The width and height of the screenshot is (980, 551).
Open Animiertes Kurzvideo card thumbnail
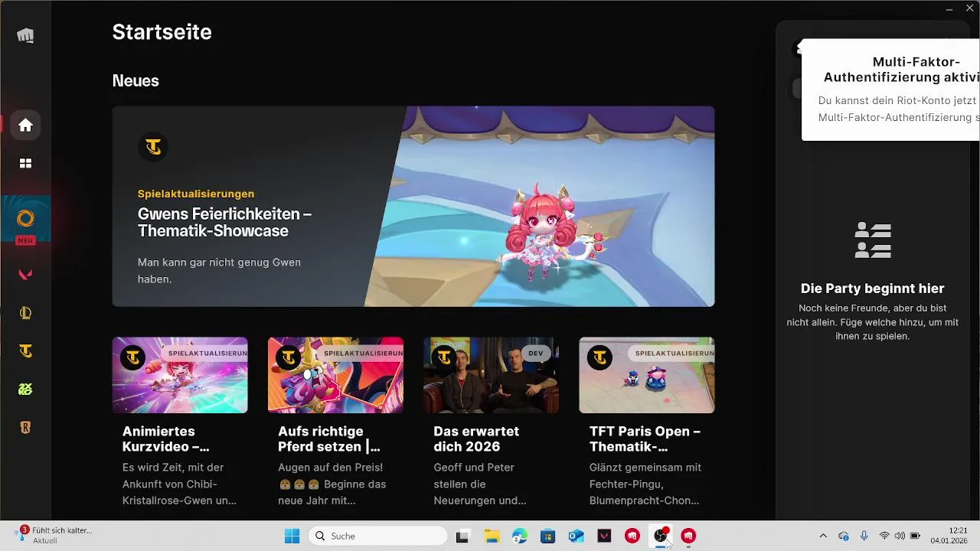click(x=180, y=375)
